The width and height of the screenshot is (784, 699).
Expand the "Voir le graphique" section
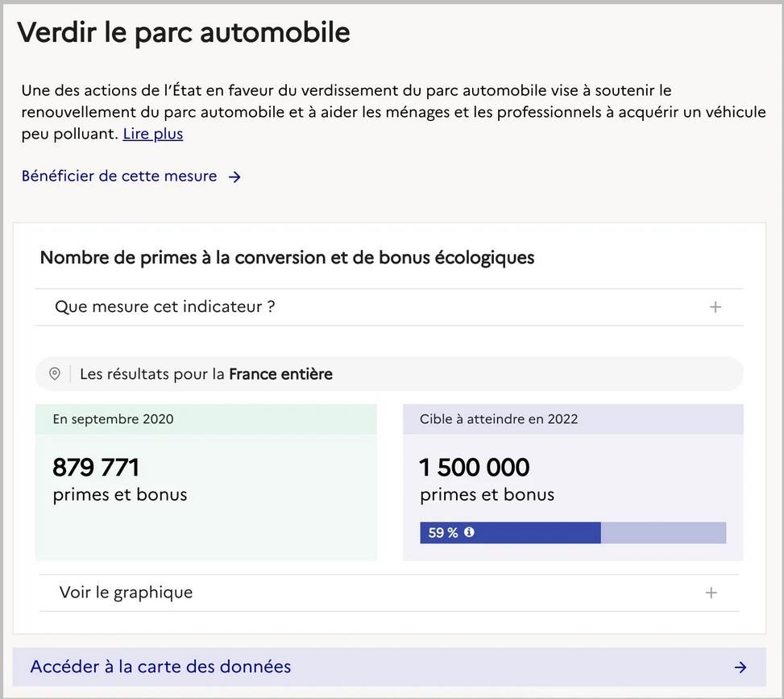(x=389, y=593)
